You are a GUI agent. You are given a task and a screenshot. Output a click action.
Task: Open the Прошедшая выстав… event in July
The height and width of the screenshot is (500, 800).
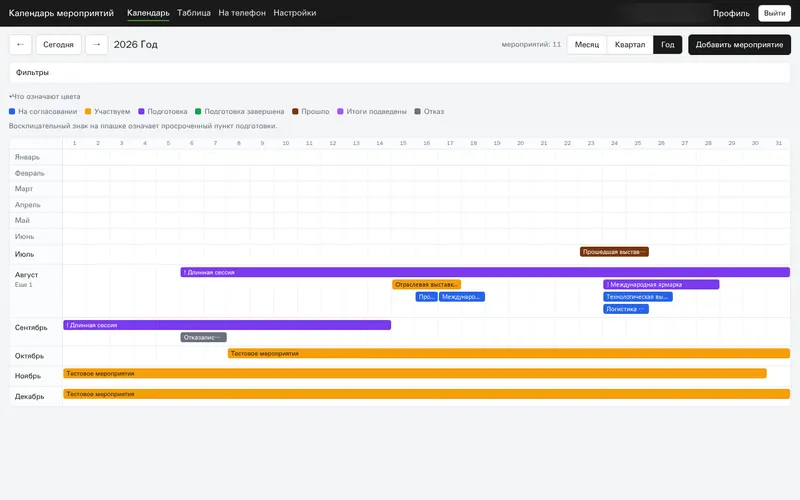(x=614, y=252)
